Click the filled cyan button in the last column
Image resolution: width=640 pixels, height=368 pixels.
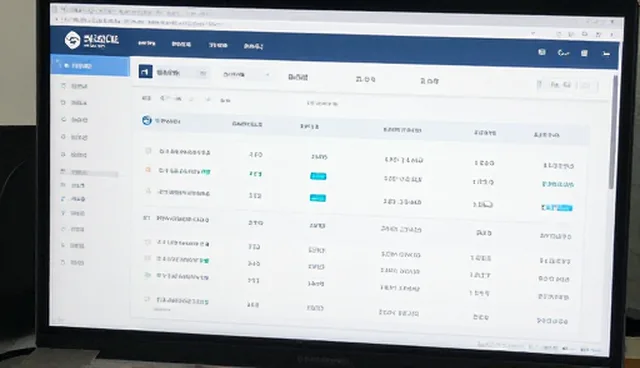(557, 208)
